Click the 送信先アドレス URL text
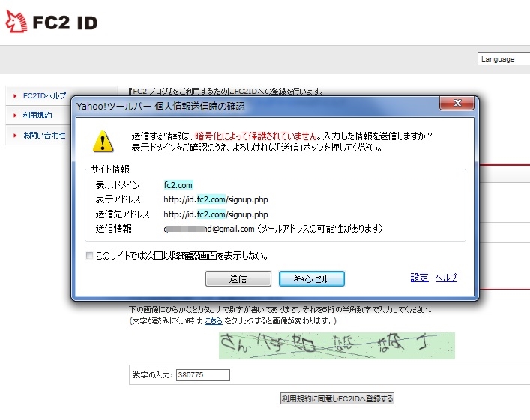This screenshot has width=530, height=420. click(216, 214)
